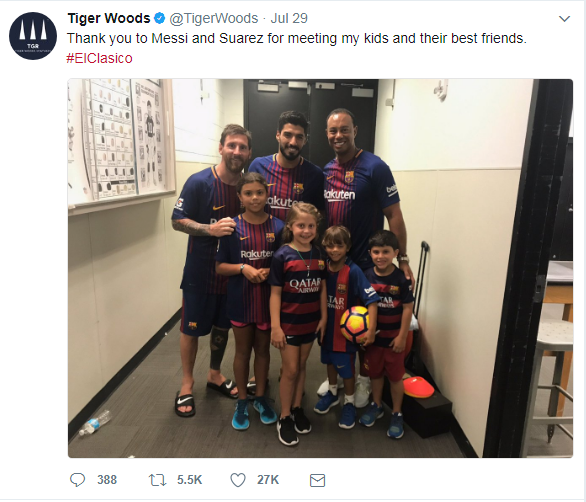Expand the tweet options chevron
This screenshot has height=502, width=586.
pos(564,18)
